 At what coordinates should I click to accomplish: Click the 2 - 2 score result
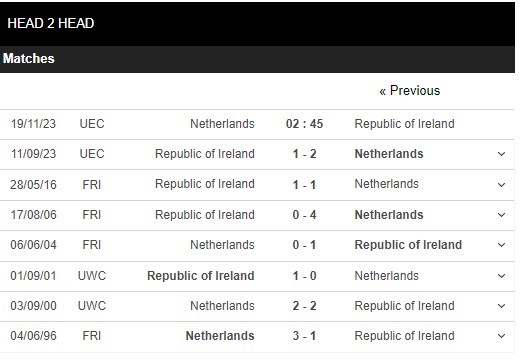point(304,306)
